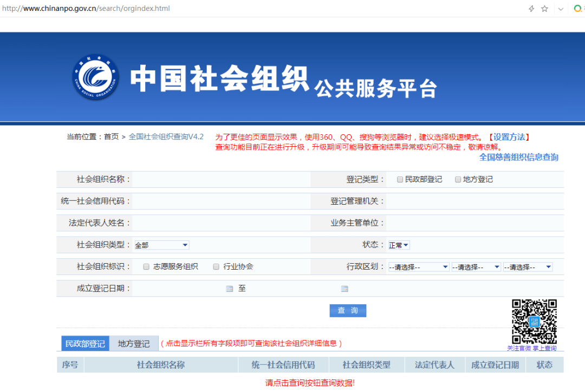This screenshot has height=392, width=585.
Task: Click the 序号 column header
Action: (x=70, y=365)
